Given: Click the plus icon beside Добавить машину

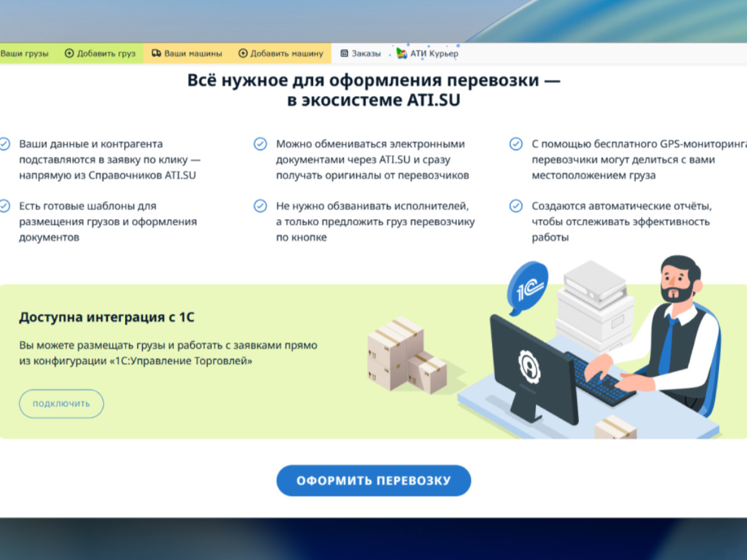Looking at the screenshot, I should coord(243,54).
